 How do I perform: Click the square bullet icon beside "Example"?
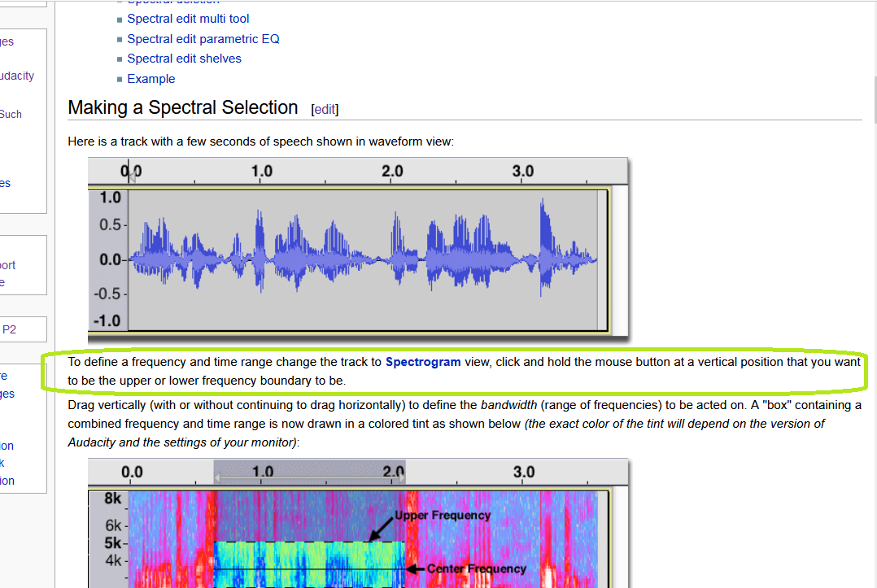click(x=120, y=77)
